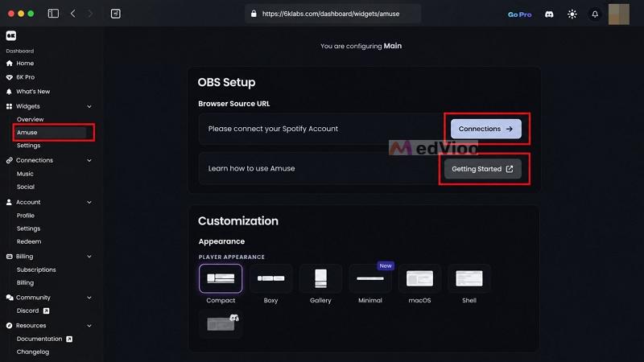Open Redeem under Account
Screen dimensions: 644x362
pyautogui.click(x=29, y=242)
